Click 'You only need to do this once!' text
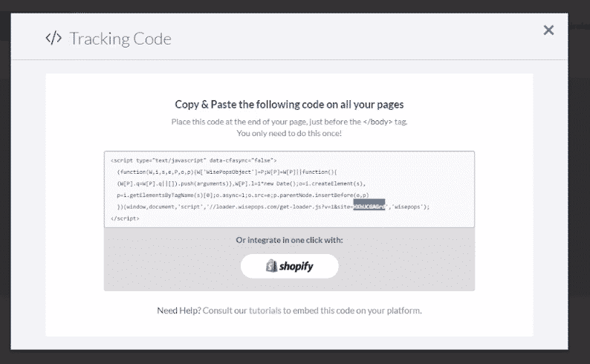Image resolution: width=590 pixels, height=364 pixels. pos(289,134)
